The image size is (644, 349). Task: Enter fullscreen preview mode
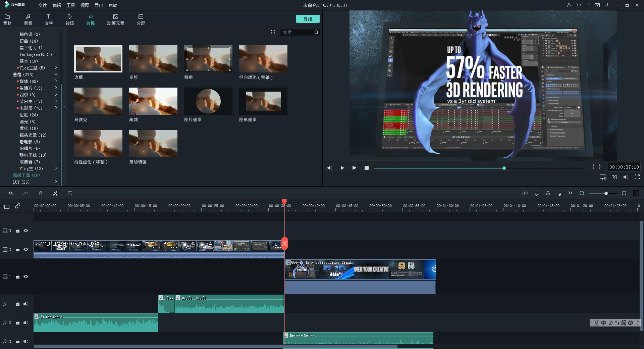point(637,177)
